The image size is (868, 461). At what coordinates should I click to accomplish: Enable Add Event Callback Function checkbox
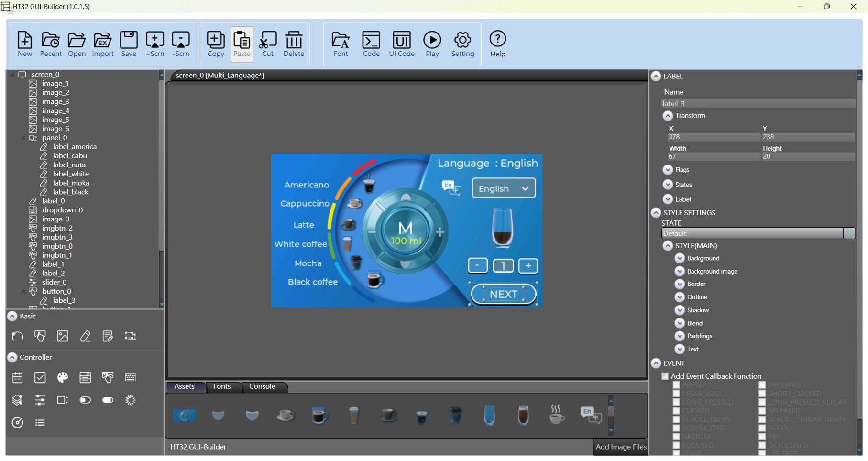[665, 376]
